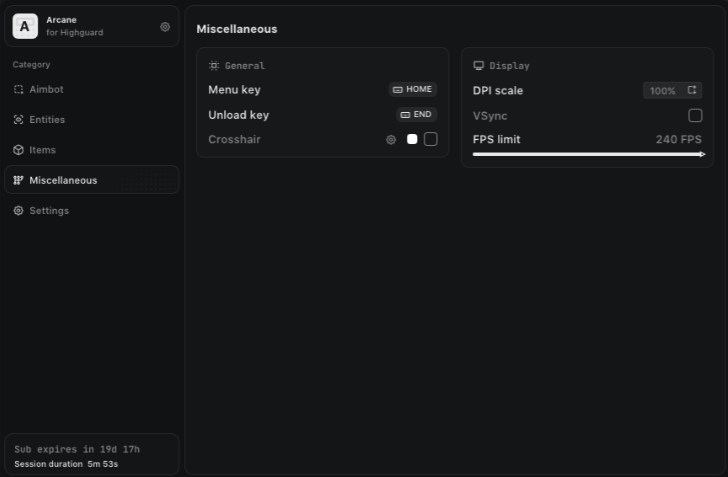
Task: Click the "Crosshair" label
Action: point(234,139)
